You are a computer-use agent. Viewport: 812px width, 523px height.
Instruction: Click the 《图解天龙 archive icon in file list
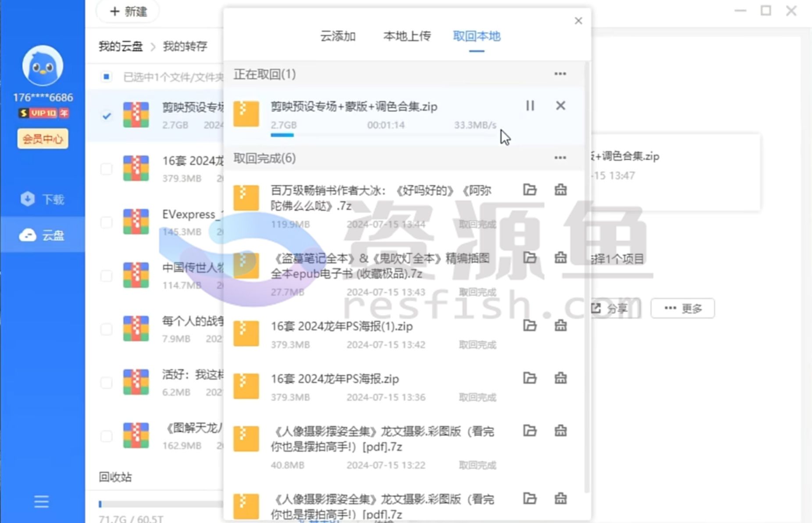click(136, 435)
